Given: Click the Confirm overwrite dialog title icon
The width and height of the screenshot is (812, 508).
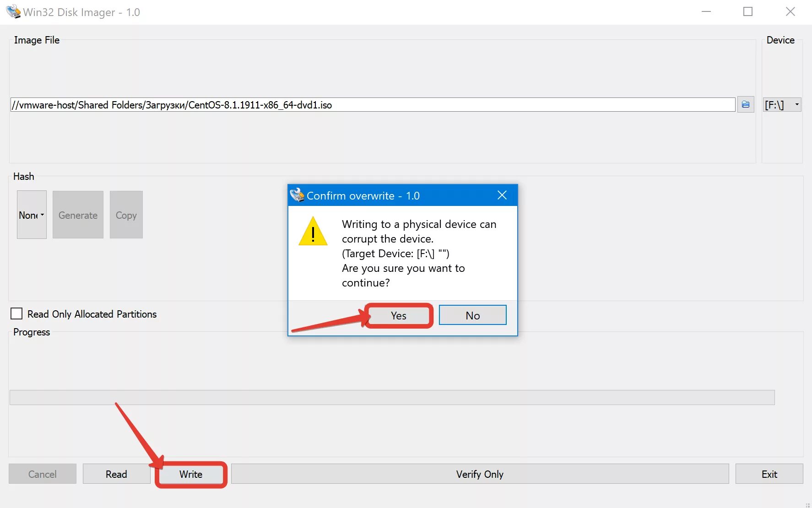Looking at the screenshot, I should pyautogui.click(x=297, y=195).
